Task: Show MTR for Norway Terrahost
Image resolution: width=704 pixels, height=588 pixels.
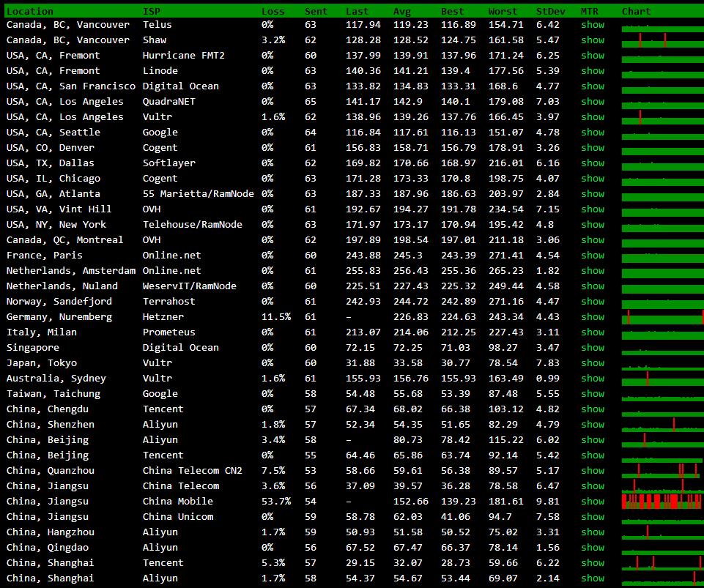Action: click(x=593, y=301)
